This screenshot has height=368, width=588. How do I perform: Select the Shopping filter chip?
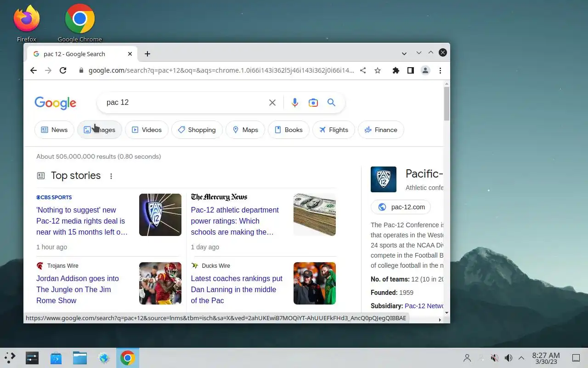pos(197,130)
